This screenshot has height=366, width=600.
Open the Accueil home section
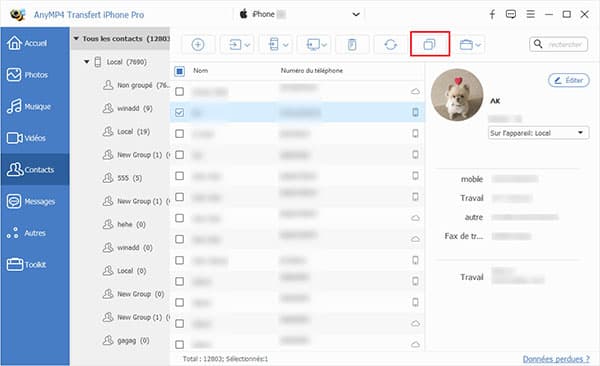pyautogui.click(x=34, y=43)
